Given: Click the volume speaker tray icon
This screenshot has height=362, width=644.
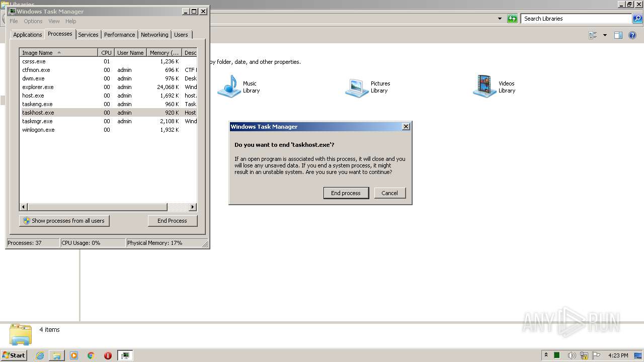Looking at the screenshot, I should tap(572, 355).
